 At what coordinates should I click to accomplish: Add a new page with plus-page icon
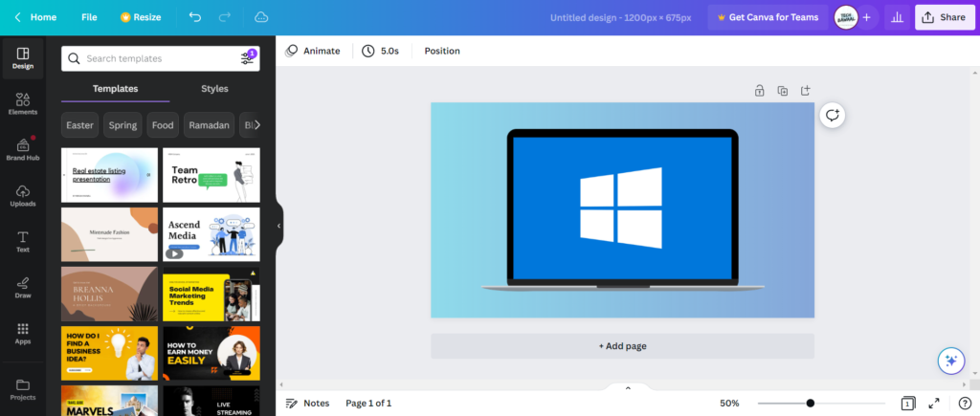(x=806, y=91)
